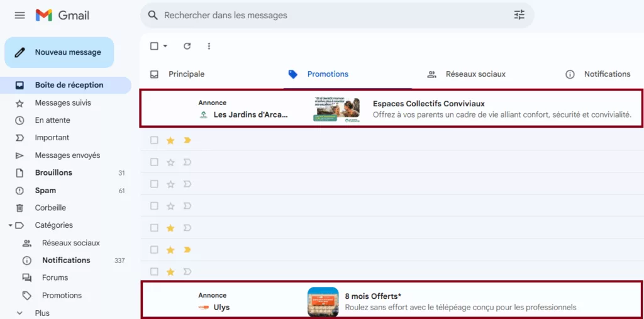The width and height of the screenshot is (644, 319).
Task: Click the Gmail logo
Action: (62, 16)
